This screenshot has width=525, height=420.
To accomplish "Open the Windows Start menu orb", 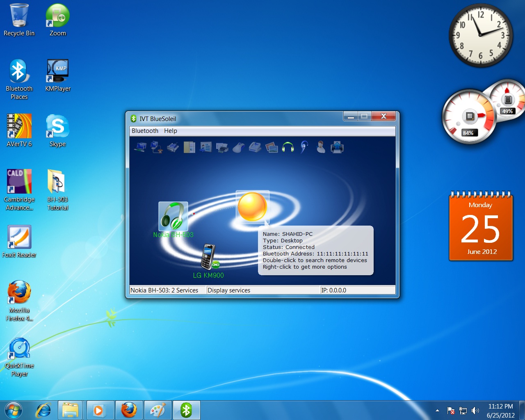I will coord(14,410).
